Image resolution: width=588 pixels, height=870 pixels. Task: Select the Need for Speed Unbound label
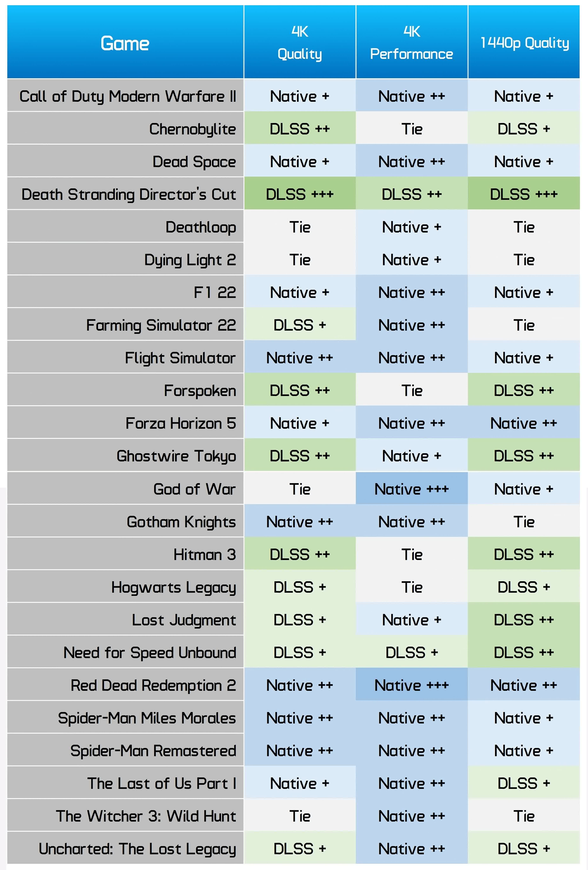150,653
